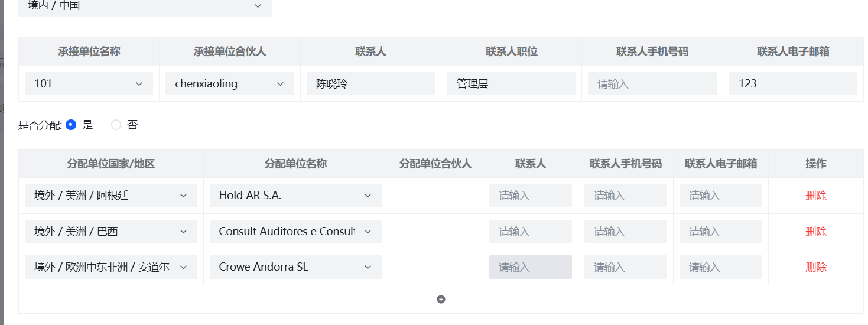Expand the Consult Auditores unit dropdown

295,232
